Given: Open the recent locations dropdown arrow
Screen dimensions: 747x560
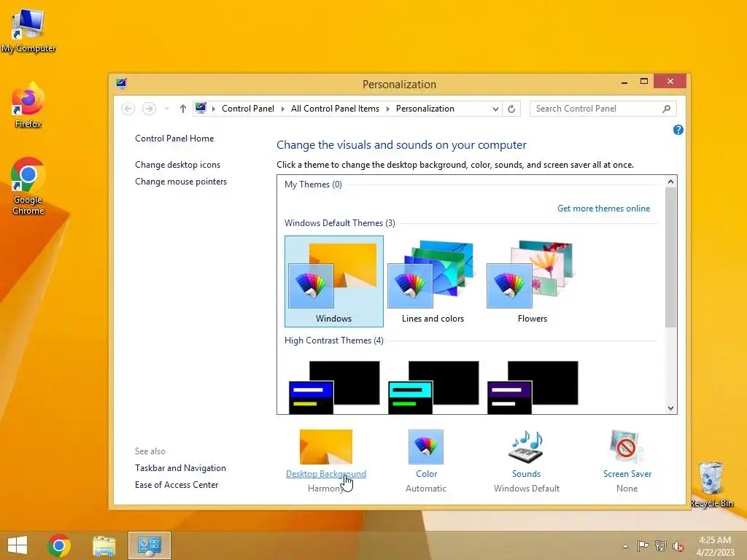Looking at the screenshot, I should click(166, 109).
